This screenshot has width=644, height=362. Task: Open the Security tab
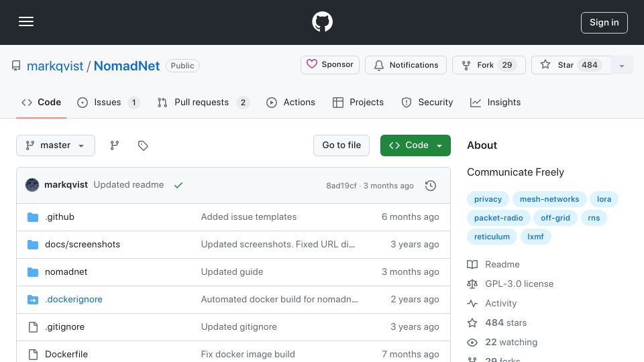click(x=427, y=102)
